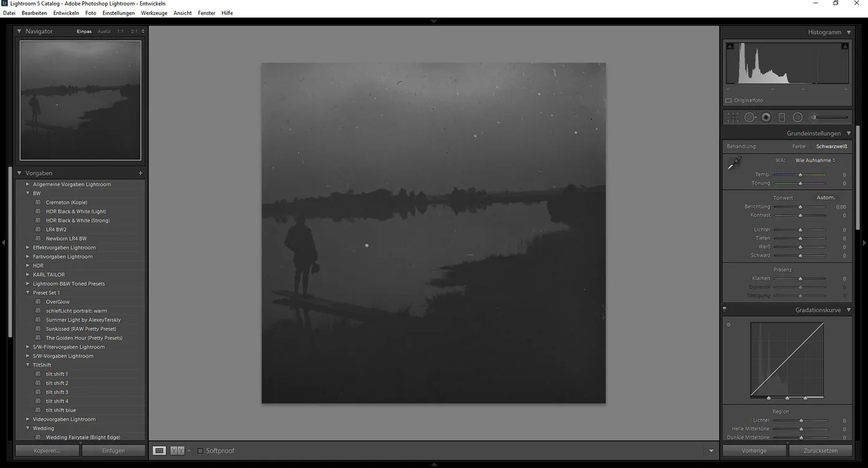Click the tone curve graph
Image resolution: width=868 pixels, height=468 pixels.
[787, 360]
